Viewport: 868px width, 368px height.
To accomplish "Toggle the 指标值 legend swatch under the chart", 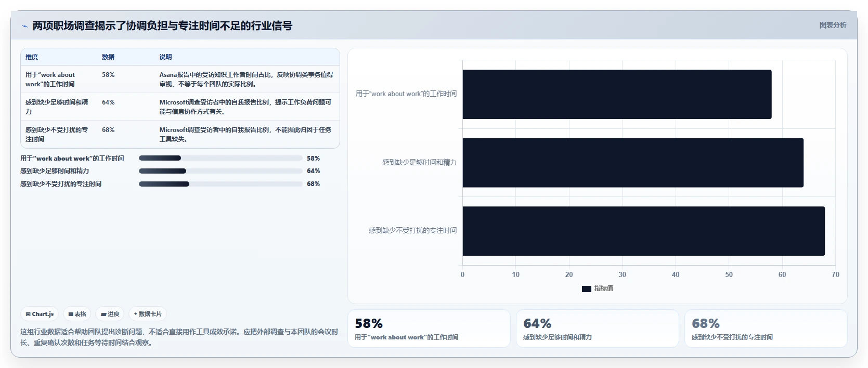I will tap(587, 288).
